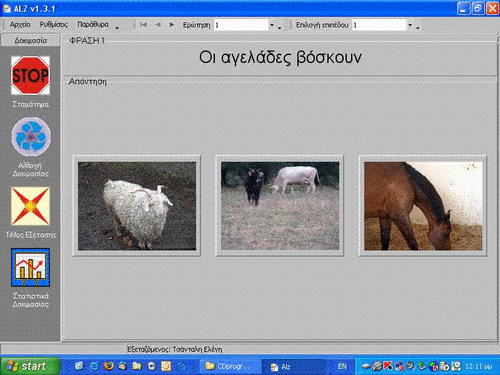Viewport: 500px width, 375px height.
Task: Open menu toolbar options chevron after Παράθυρα
Action: (x=117, y=28)
